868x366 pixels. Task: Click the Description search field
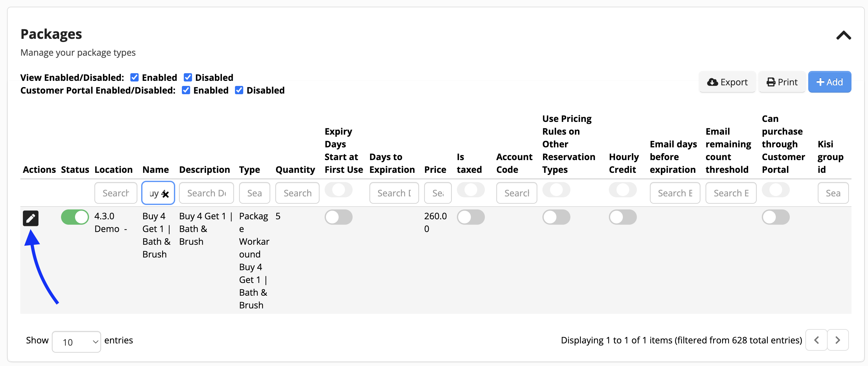click(x=206, y=193)
